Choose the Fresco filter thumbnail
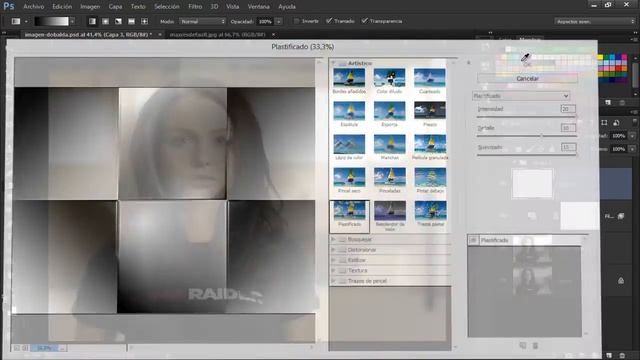The width and height of the screenshot is (640, 360). [430, 111]
